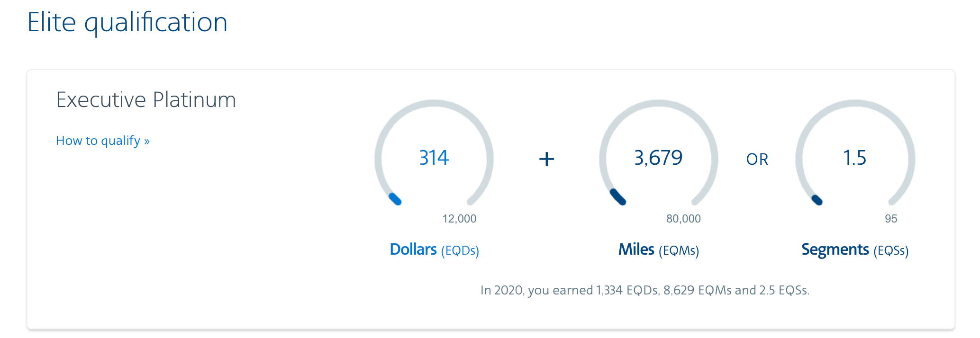
Task: Click the Segments (EQSs) label
Action: tap(854, 249)
